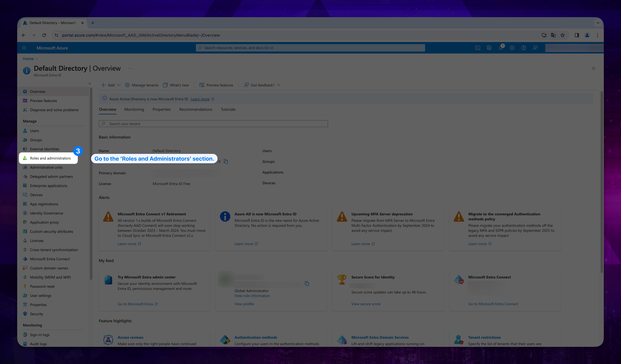Viewport: 621px width, 364px height.
Task: Click Go to Microsoft Entra Connect link
Action: coord(493,304)
